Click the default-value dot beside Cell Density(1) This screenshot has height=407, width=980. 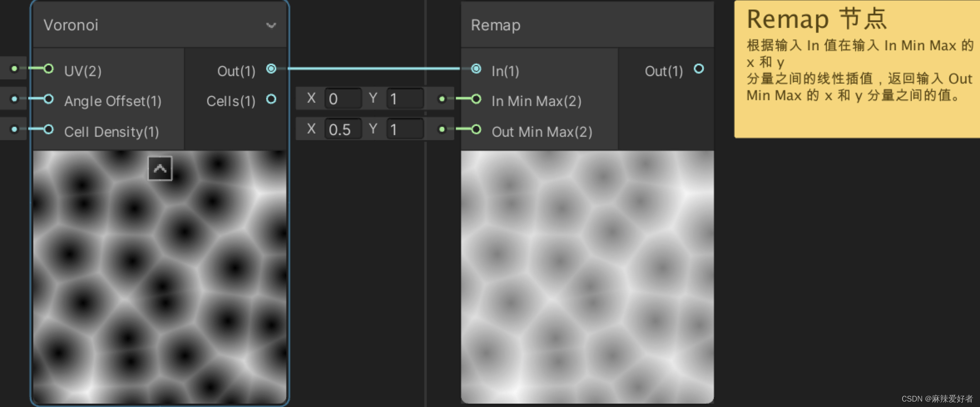14,129
